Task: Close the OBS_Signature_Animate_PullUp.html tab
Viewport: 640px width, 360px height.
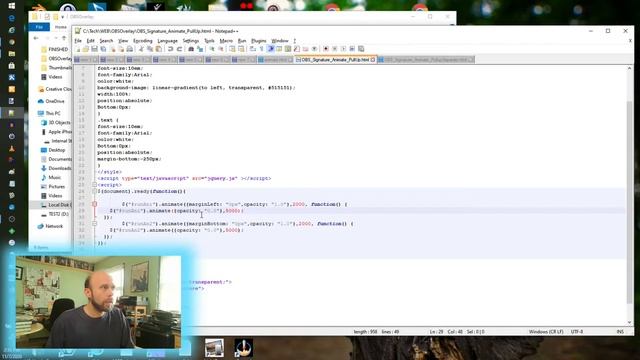Action: (x=373, y=60)
